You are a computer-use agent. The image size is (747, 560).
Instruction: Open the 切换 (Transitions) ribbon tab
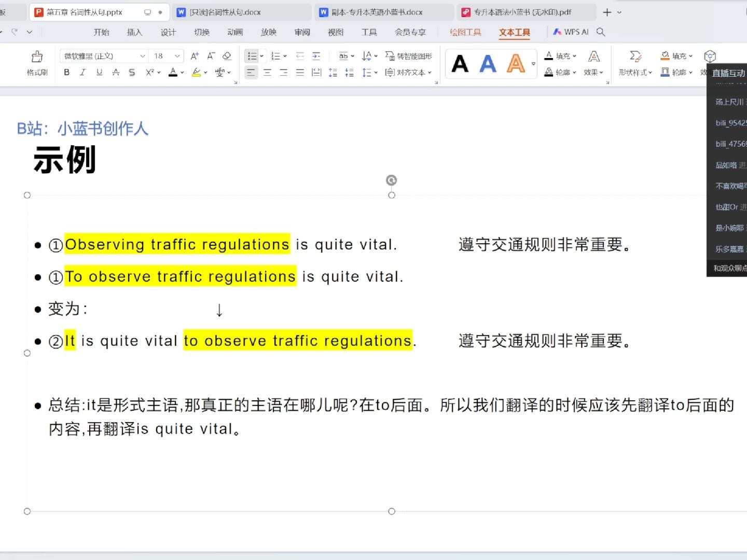202,32
